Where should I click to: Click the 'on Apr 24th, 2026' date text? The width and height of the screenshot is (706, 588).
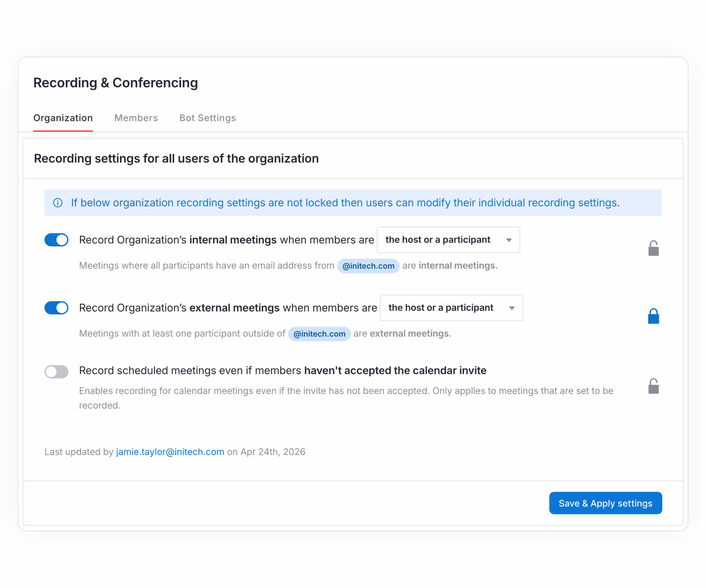[x=266, y=452]
